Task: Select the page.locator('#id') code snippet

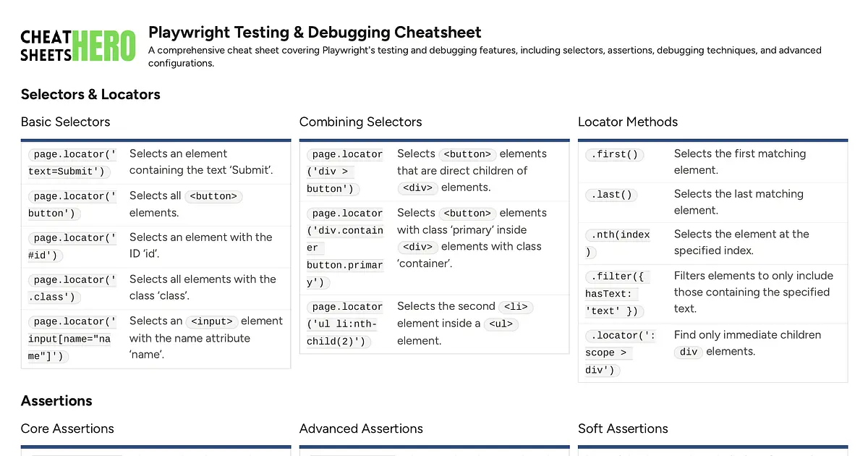Action: (x=72, y=246)
